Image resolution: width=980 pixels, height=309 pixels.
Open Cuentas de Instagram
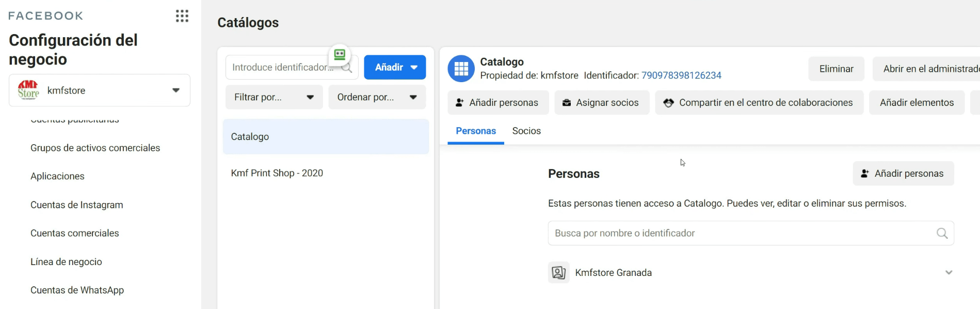click(x=76, y=205)
